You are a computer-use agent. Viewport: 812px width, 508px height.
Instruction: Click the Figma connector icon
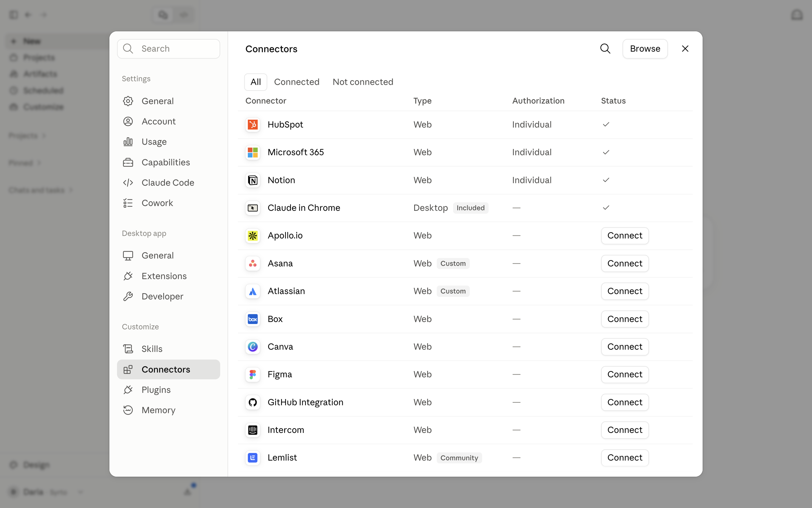253,374
